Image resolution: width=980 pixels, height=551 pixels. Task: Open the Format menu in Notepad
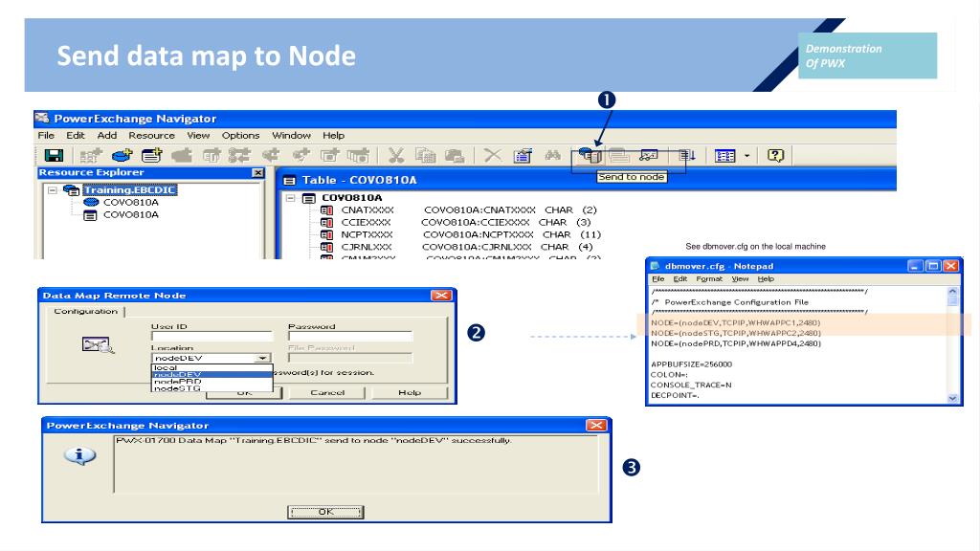[x=709, y=279]
